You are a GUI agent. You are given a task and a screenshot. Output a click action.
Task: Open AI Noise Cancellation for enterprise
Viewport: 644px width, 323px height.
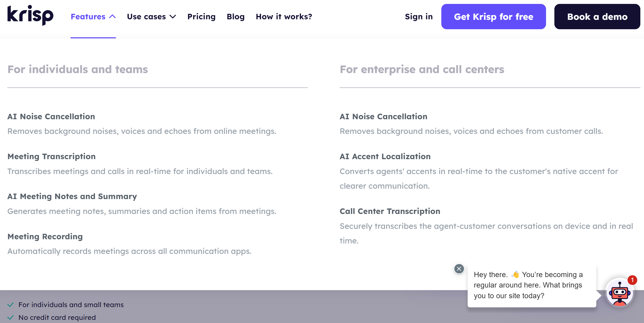click(383, 116)
